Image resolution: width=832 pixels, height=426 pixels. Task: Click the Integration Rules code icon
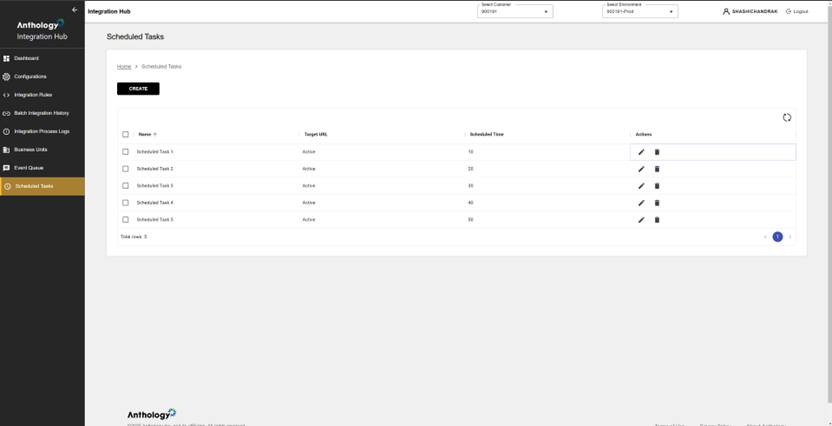click(x=6, y=95)
